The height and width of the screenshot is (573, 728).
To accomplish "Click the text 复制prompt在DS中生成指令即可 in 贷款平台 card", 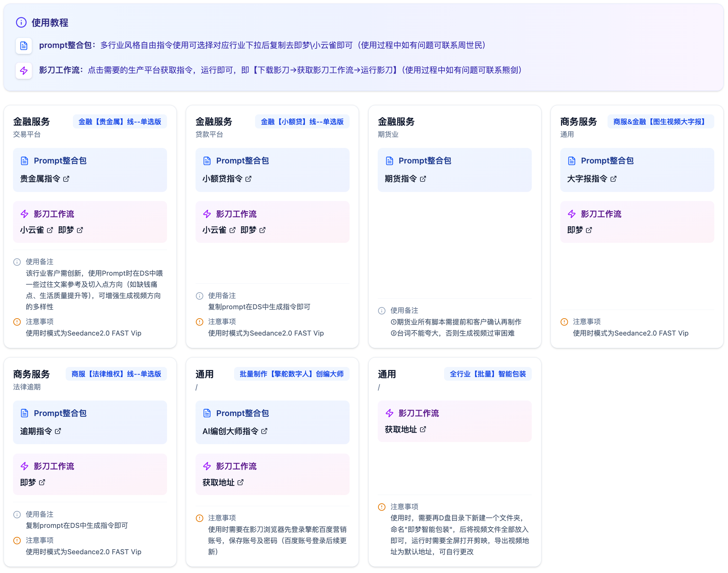I will pyautogui.click(x=259, y=307).
